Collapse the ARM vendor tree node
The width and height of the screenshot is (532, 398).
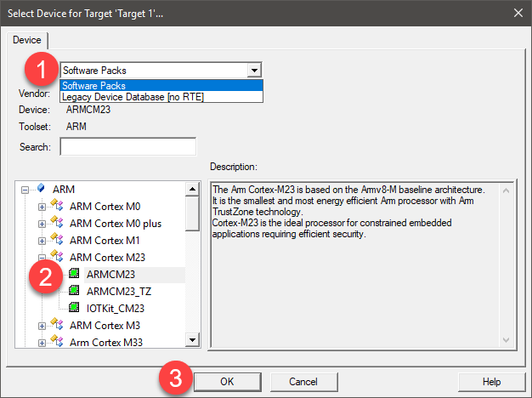pos(25,190)
